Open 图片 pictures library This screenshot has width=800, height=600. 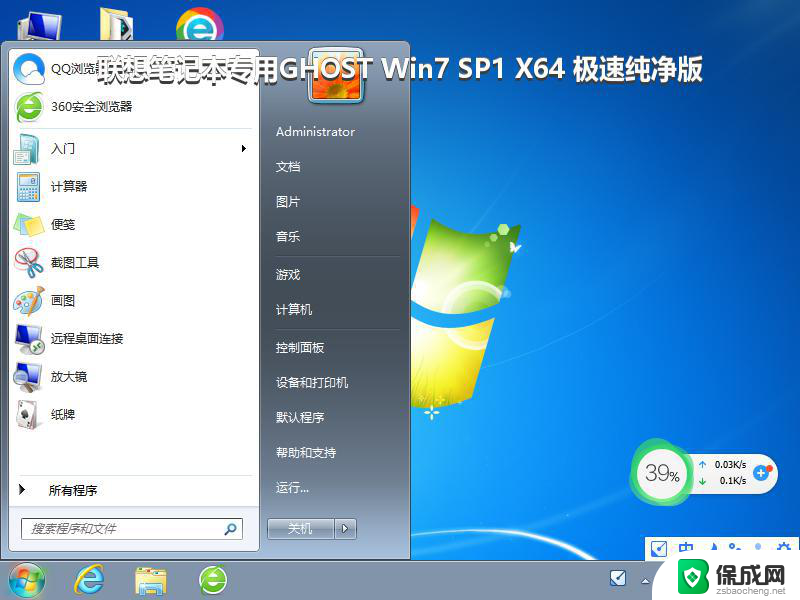pos(288,202)
